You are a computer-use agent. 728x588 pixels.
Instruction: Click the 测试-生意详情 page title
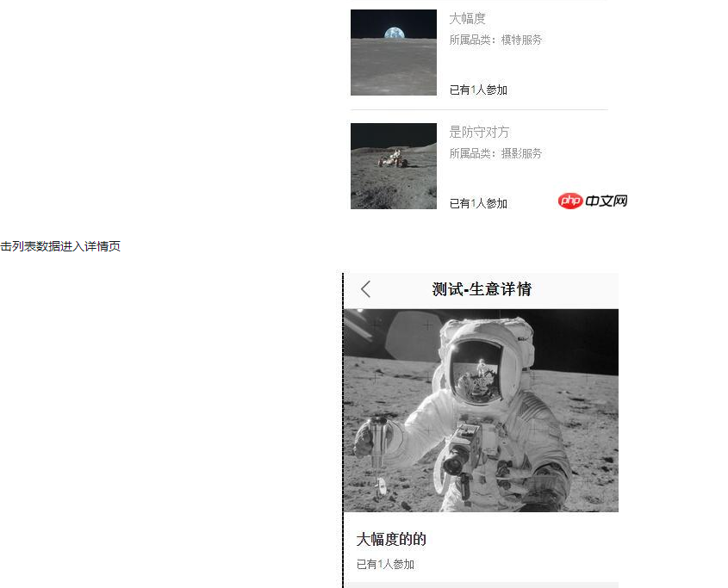coord(482,289)
